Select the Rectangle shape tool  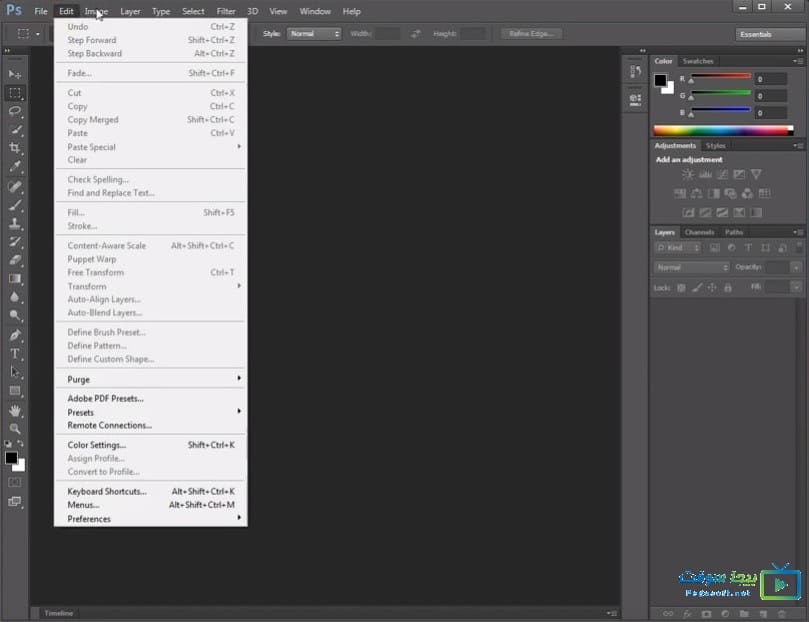pos(14,391)
